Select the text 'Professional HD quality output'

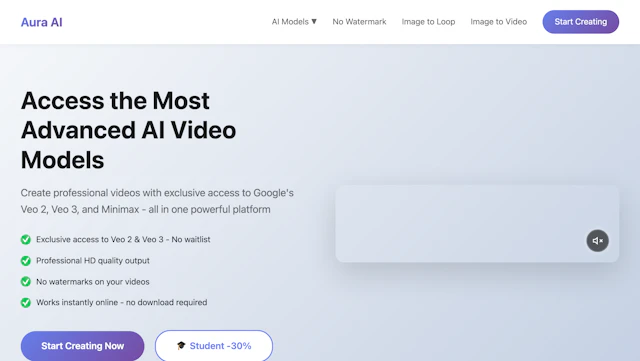pos(93,261)
